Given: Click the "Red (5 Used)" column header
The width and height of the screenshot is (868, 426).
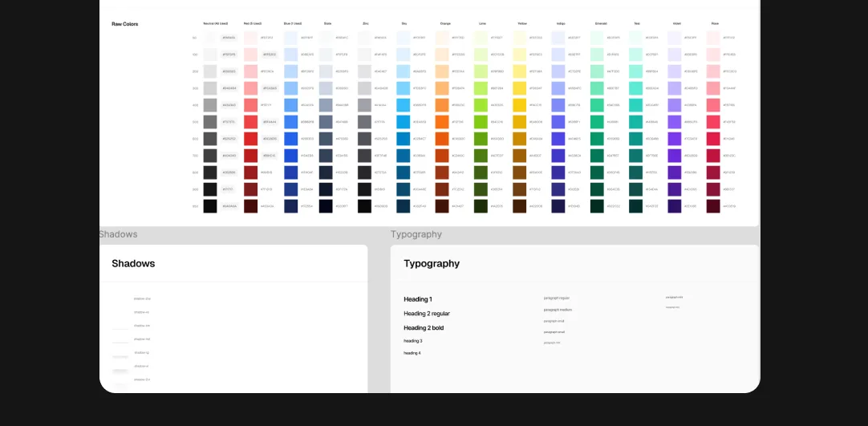Looking at the screenshot, I should pyautogui.click(x=253, y=24).
